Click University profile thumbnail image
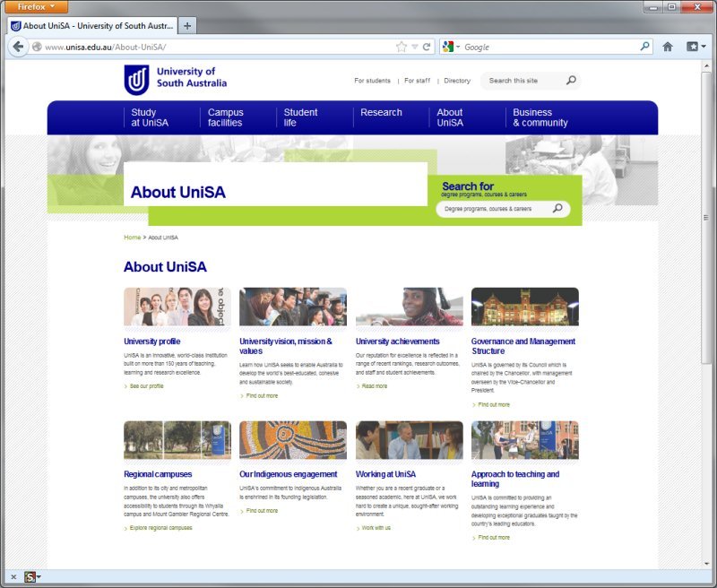This screenshot has width=717, height=588. pos(177,307)
